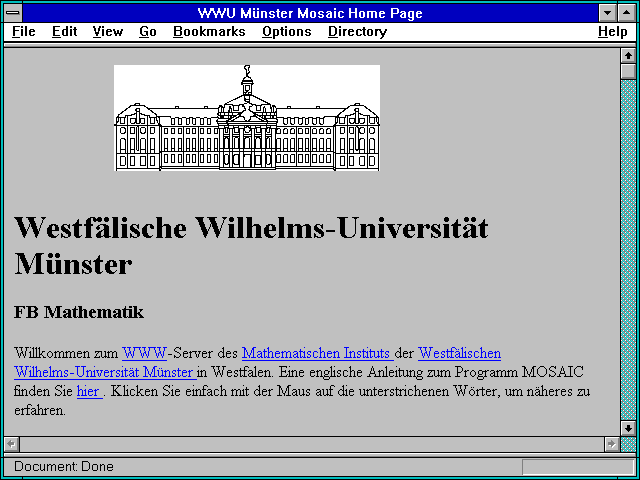Click the Westfälische Wilhelms-Universität Münster heading
640x480 pixels.
[251, 246]
